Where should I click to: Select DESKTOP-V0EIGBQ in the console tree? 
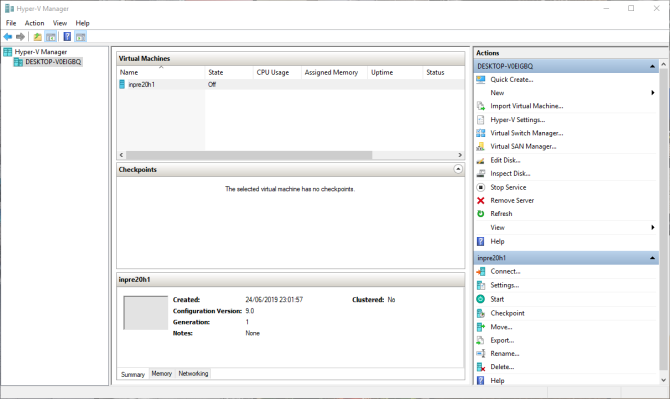(x=53, y=62)
